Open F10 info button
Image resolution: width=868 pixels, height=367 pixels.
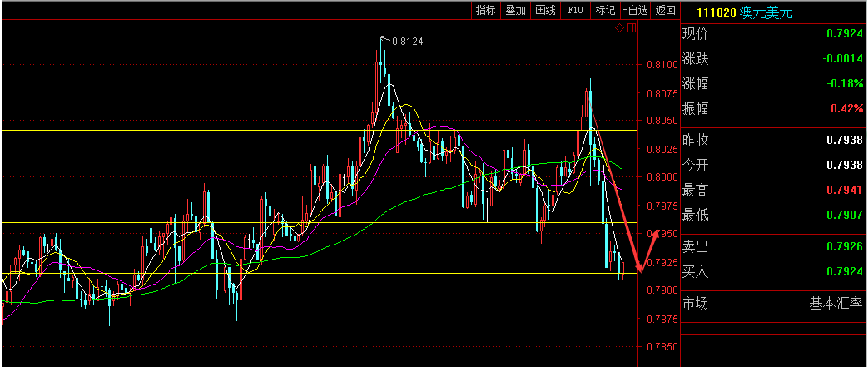coord(575,10)
